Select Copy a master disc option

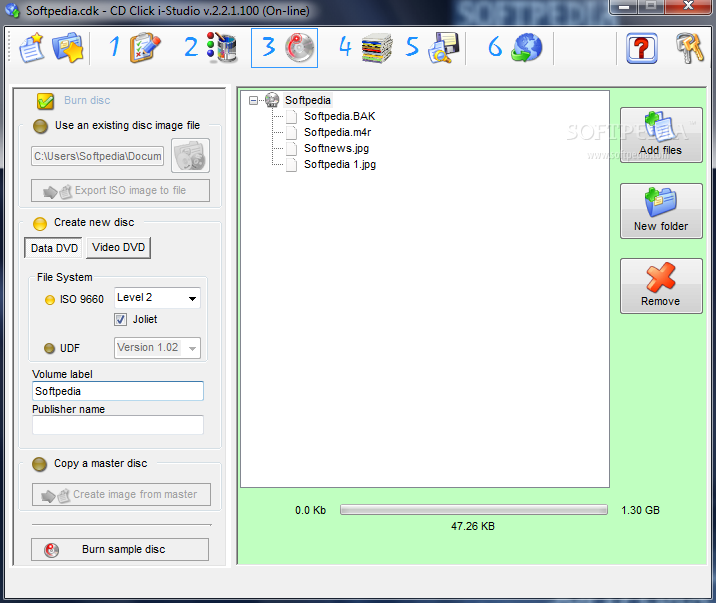click(x=40, y=464)
